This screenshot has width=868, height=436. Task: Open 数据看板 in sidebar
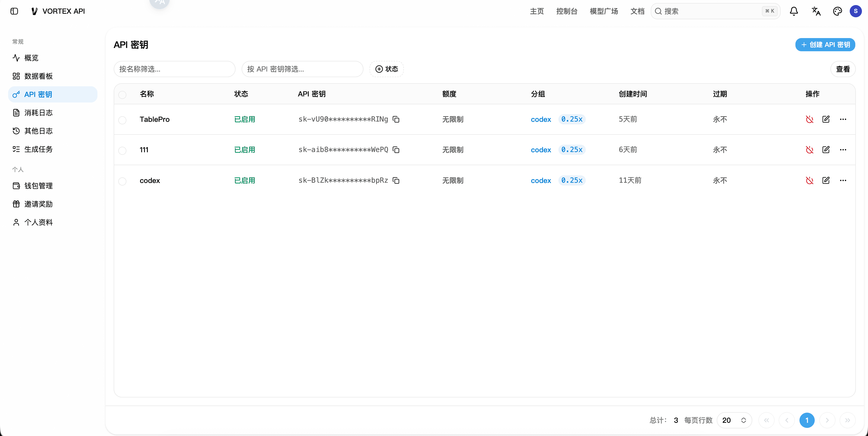point(53,76)
